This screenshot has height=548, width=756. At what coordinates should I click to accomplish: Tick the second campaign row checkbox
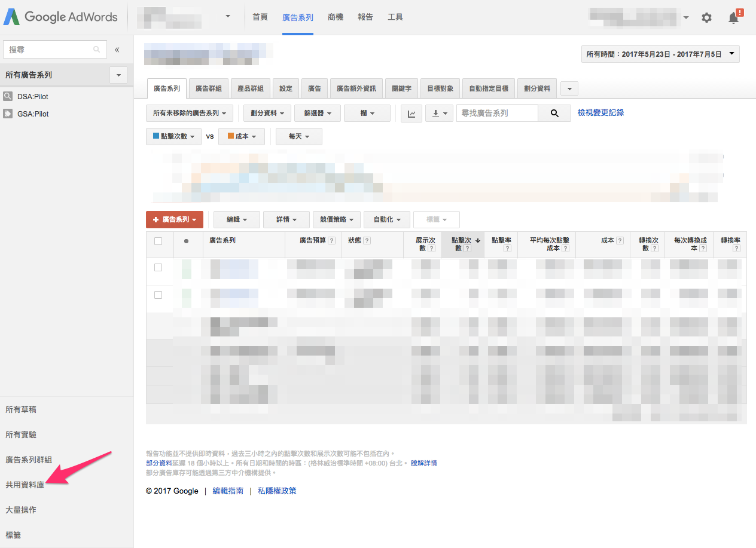click(158, 295)
